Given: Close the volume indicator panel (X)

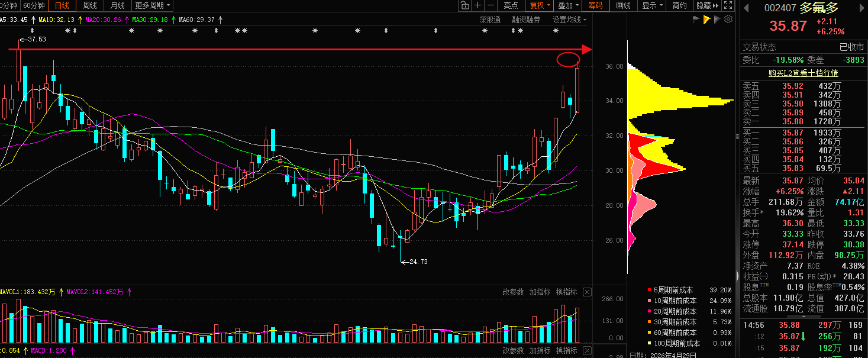Looking at the screenshot, I should [x=587, y=292].
